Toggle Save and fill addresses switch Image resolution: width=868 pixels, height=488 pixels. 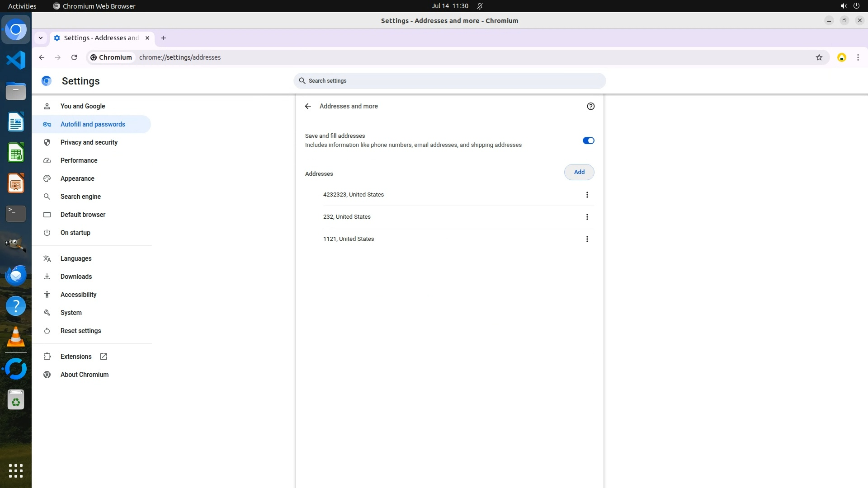588,141
